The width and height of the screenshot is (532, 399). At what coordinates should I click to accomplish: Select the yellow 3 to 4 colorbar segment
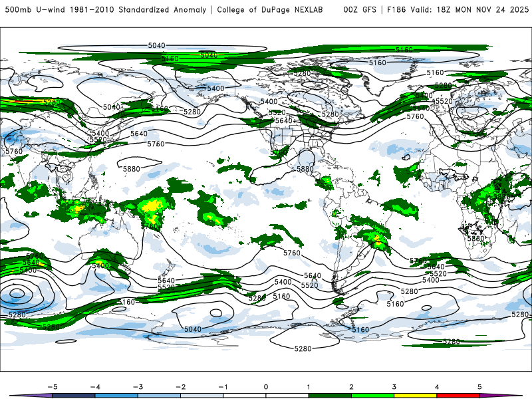(416, 396)
